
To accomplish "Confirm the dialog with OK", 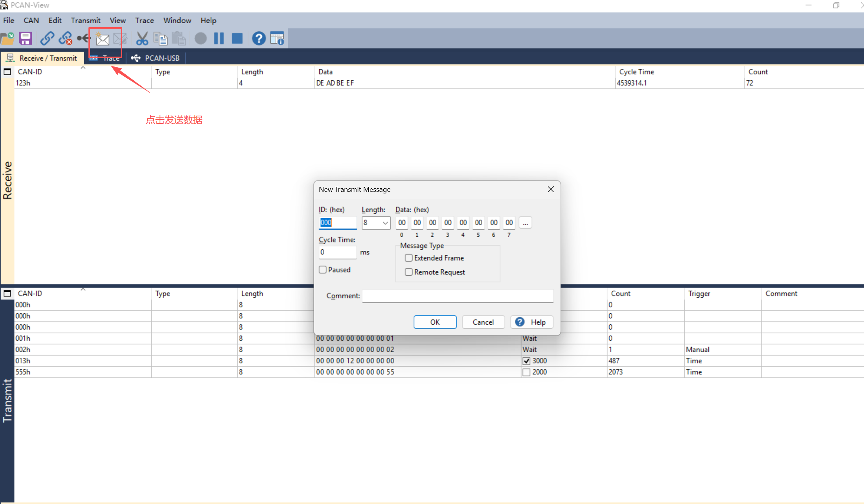I will 435,322.
